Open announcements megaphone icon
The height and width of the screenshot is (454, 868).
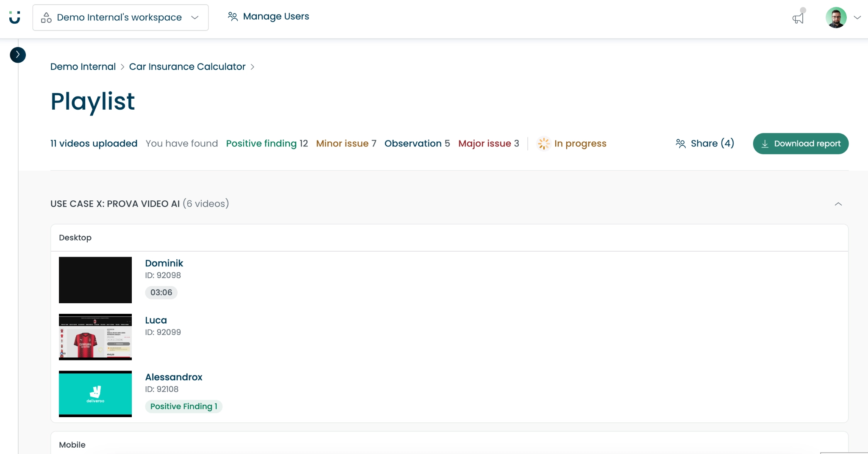[798, 18]
